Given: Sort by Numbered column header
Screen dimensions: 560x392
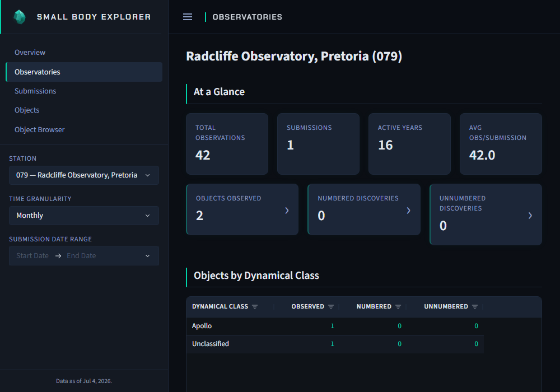Looking at the screenshot, I should [374, 306].
